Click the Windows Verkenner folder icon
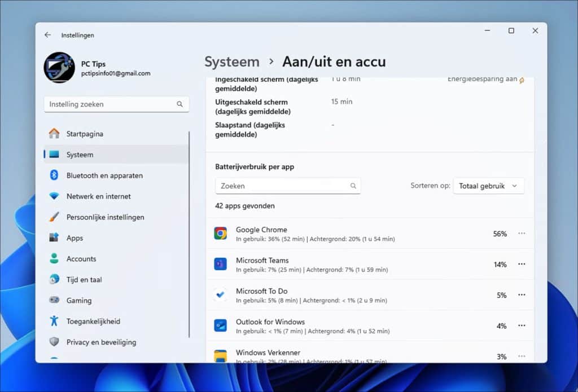 coord(221,356)
